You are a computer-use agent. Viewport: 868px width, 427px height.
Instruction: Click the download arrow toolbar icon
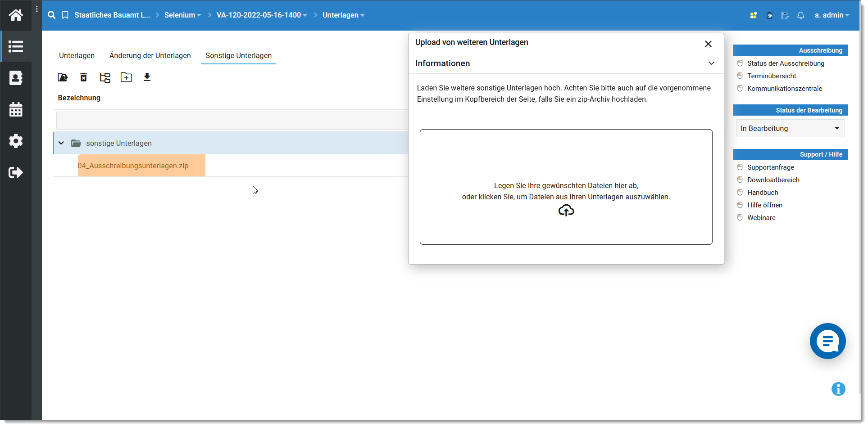[147, 77]
